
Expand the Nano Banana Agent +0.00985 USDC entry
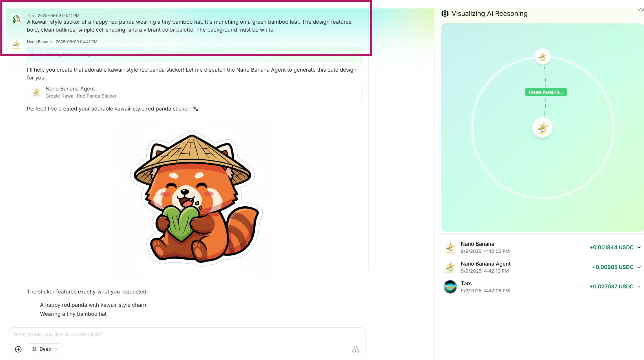(639, 267)
